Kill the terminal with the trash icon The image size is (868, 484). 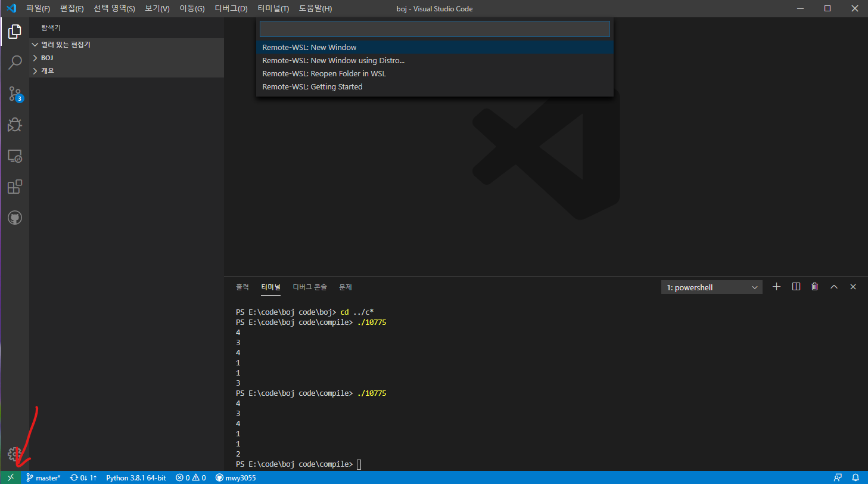(x=815, y=287)
